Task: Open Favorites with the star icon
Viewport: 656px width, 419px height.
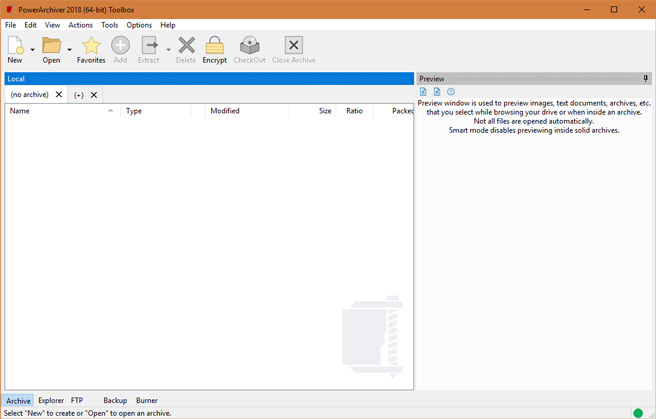Action: pos(91,46)
